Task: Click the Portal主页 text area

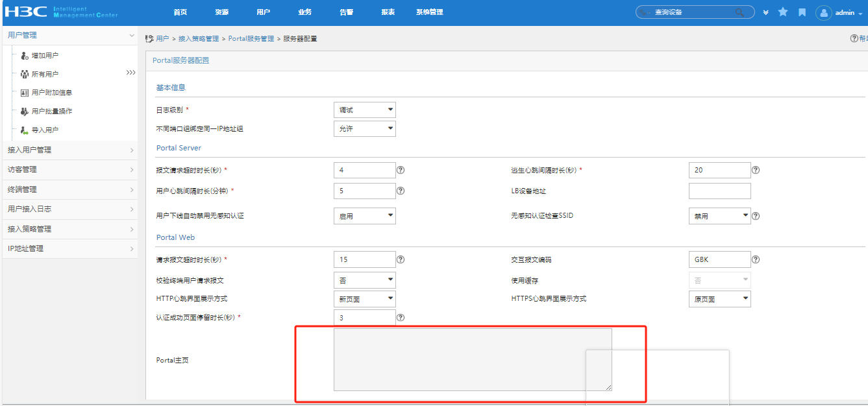Action: [473, 359]
